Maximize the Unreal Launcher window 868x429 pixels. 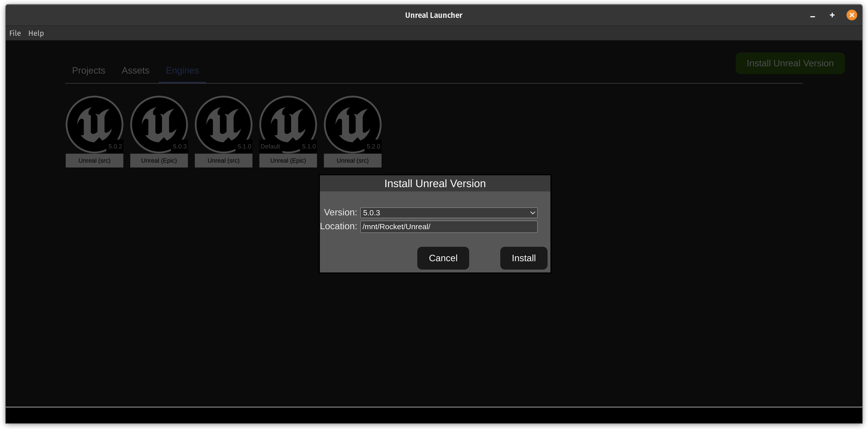[832, 15]
